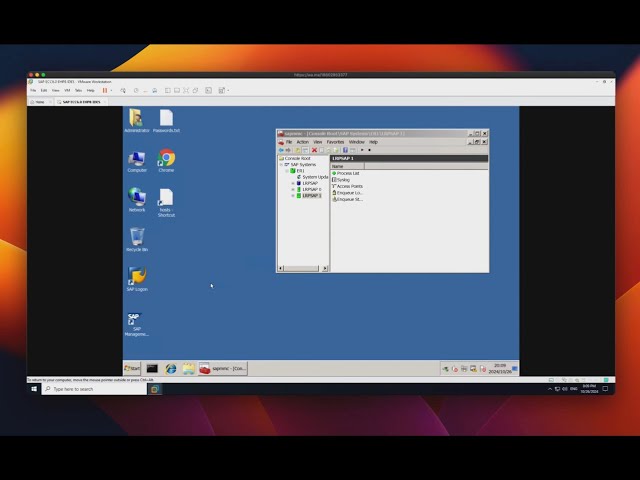The image size is (640, 480).
Task: Open the sapmmc File menu
Action: [289, 142]
